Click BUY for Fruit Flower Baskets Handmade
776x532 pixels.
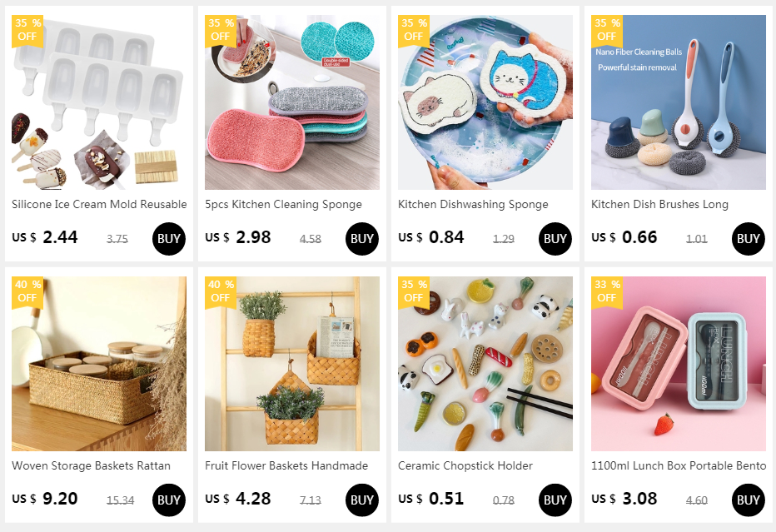click(x=361, y=500)
